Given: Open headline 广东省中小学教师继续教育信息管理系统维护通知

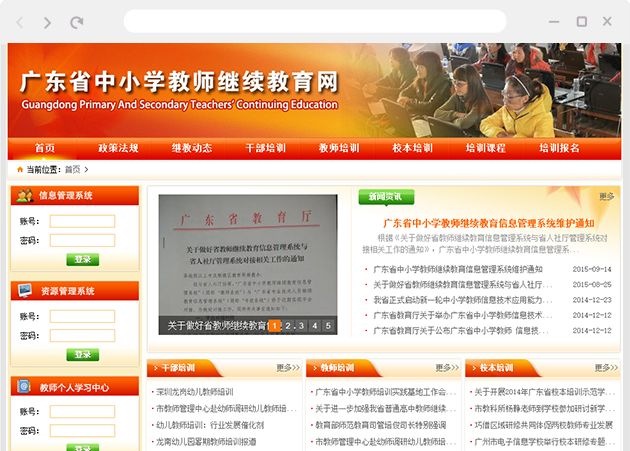Looking at the screenshot, I should click(x=489, y=222).
